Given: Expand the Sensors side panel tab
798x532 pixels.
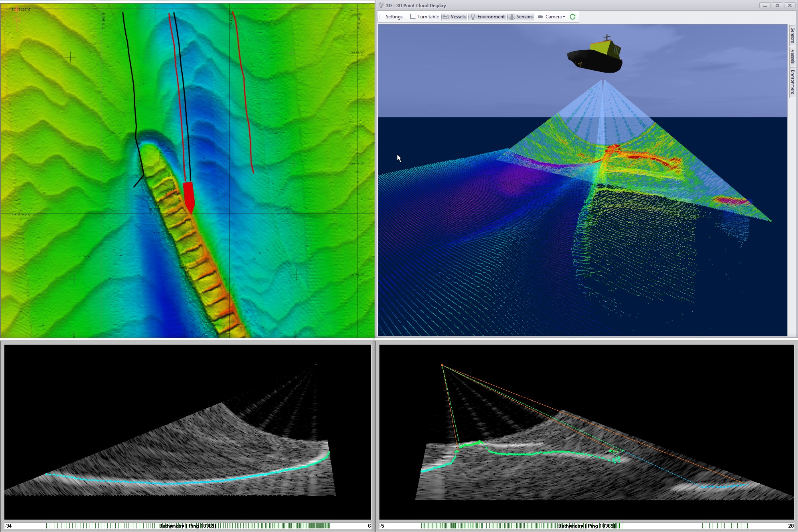Looking at the screenshot, I should pos(792,35).
